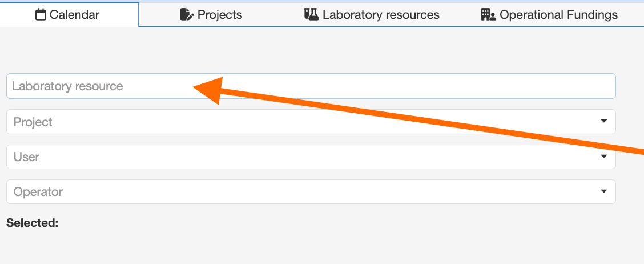This screenshot has width=644, height=264.
Task: Switch to the Projects tab
Action: (220, 15)
